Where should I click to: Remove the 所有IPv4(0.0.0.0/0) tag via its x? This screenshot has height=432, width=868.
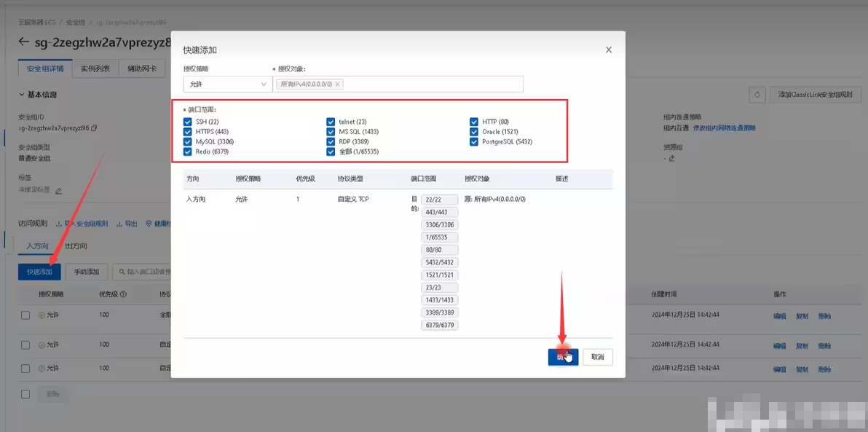338,85
